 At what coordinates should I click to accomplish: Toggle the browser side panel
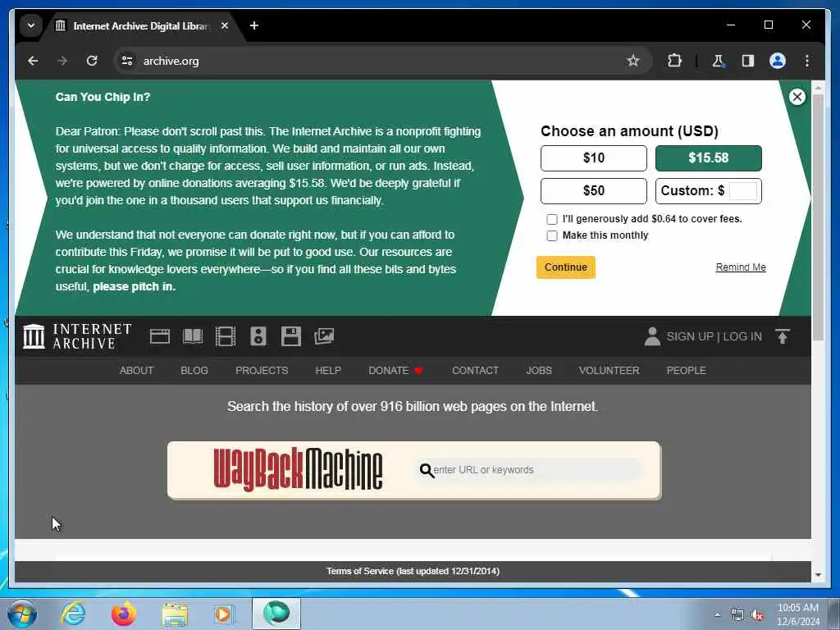pos(748,61)
